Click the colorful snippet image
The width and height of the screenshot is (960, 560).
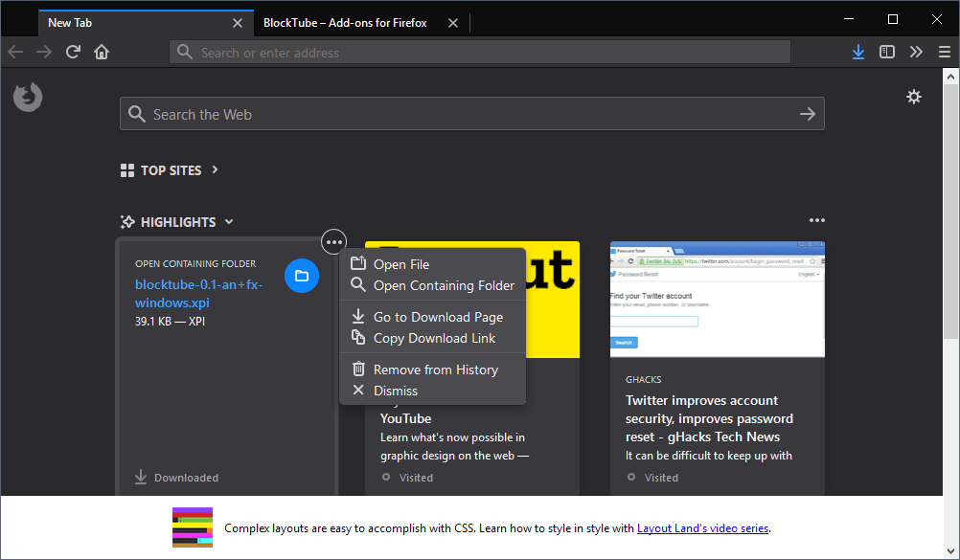(x=193, y=527)
